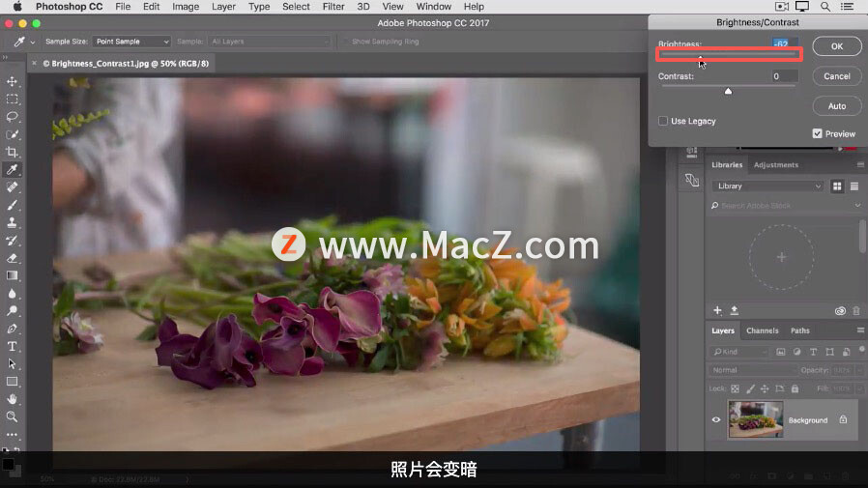The width and height of the screenshot is (868, 488).
Task: Uncheck the Preview checkbox
Action: click(x=817, y=133)
